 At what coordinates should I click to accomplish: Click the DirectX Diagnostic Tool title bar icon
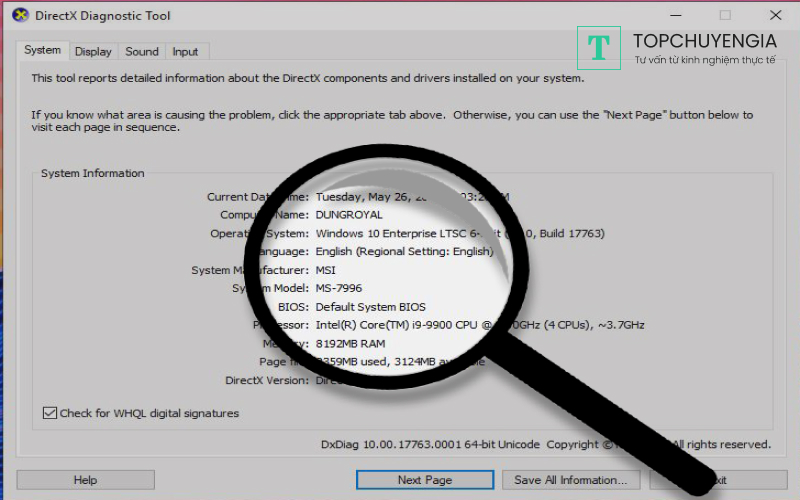pyautogui.click(x=20, y=15)
